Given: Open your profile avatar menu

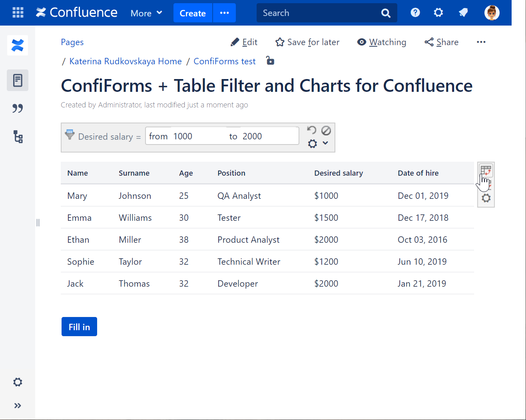Looking at the screenshot, I should pos(492,12).
